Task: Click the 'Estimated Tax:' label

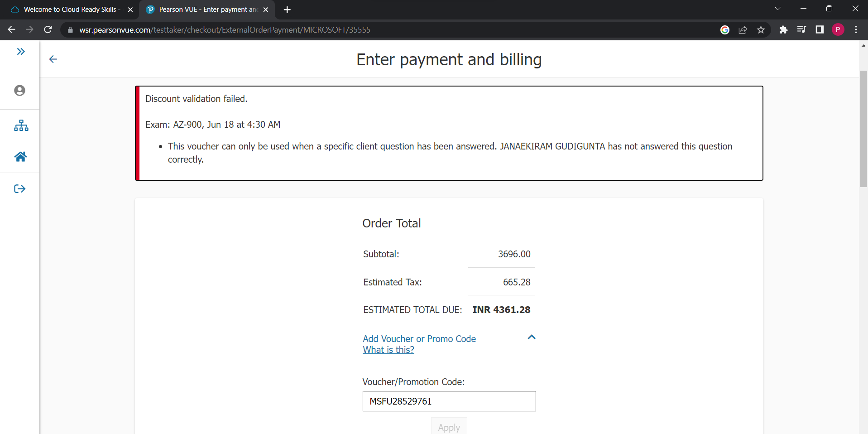Action: (393, 282)
